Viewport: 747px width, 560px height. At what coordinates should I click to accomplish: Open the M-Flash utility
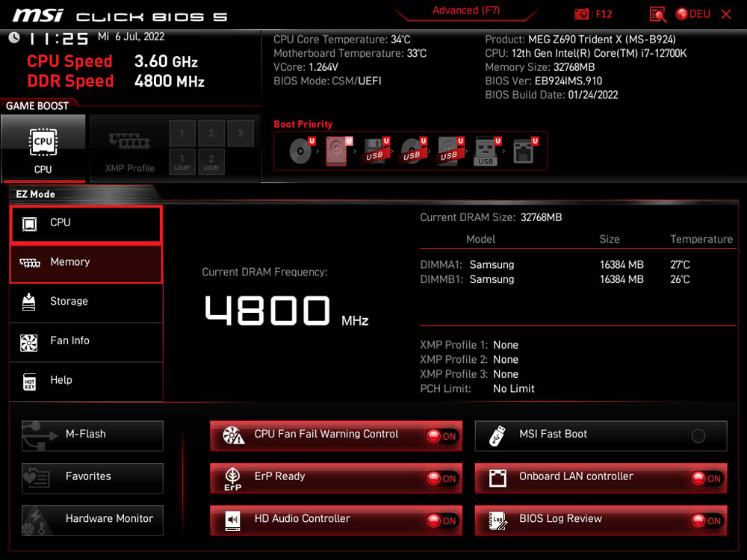pyautogui.click(x=93, y=435)
